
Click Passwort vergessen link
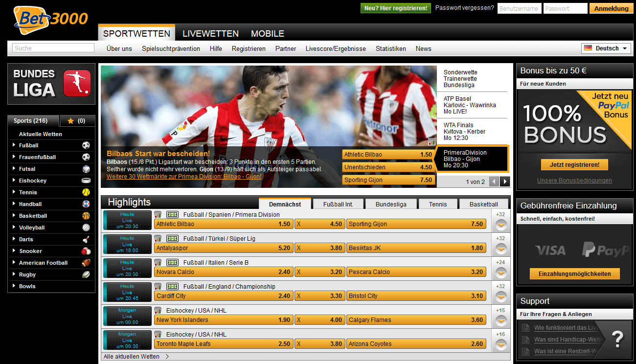pyautogui.click(x=464, y=8)
